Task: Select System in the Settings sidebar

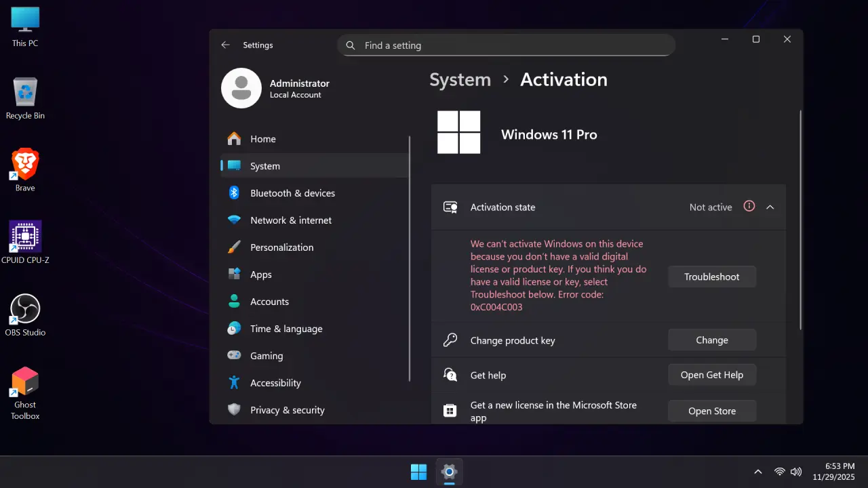Action: [x=315, y=166]
